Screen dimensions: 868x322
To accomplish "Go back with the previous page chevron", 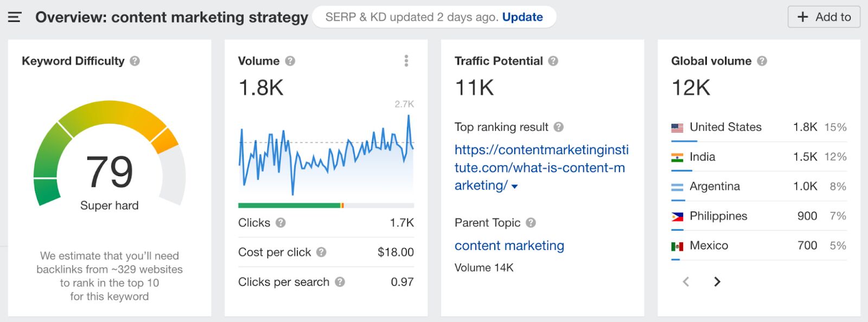I will [x=686, y=282].
